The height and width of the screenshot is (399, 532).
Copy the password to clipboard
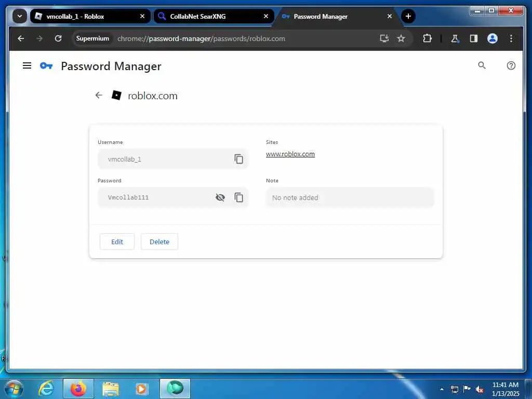(238, 197)
